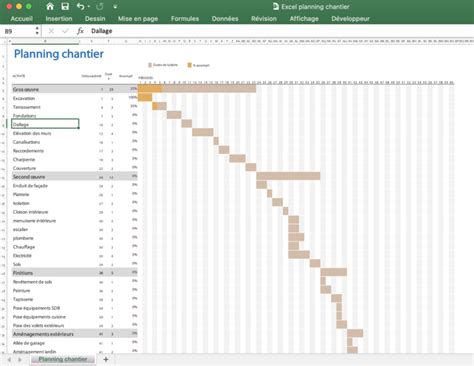Click the formula bar containing Dallage
Viewport: 474px width, 366px height.
[x=280, y=31]
